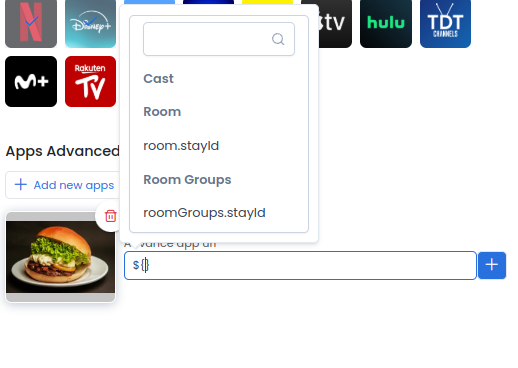Image resolution: width=518 pixels, height=368 pixels.
Task: Select the Cast group heading
Action: point(158,79)
